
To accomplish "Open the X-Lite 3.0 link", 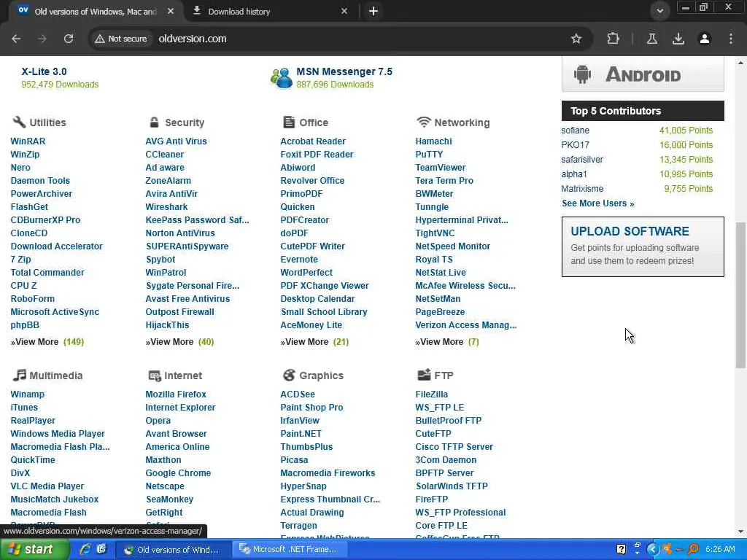I will click(44, 71).
